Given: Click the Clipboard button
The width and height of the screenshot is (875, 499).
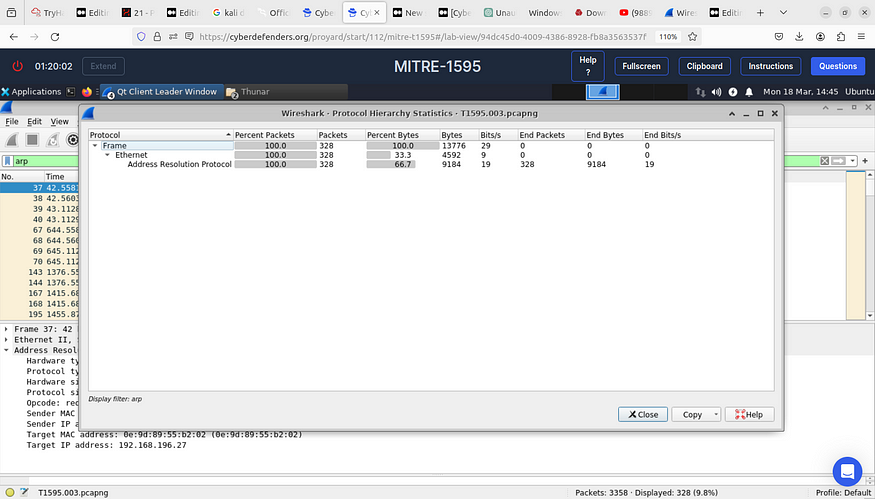Looking at the screenshot, I should [704, 66].
